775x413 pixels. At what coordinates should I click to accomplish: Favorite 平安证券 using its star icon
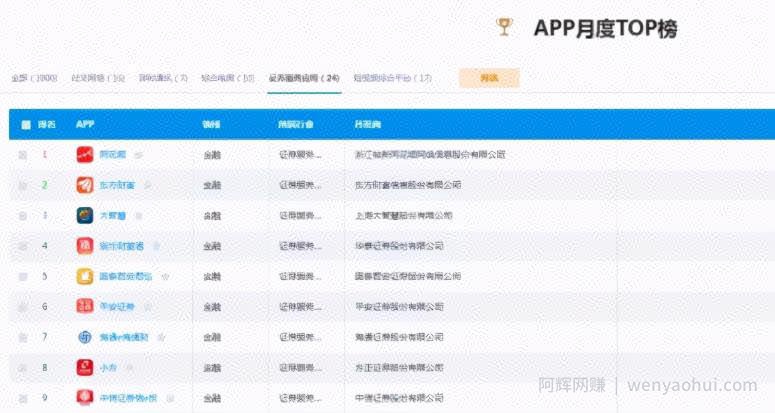pyautogui.click(x=147, y=307)
